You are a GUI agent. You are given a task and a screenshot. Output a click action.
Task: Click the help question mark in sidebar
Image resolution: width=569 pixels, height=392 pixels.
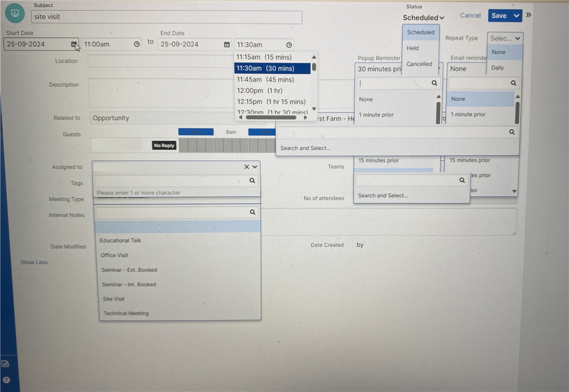[x=6, y=380]
